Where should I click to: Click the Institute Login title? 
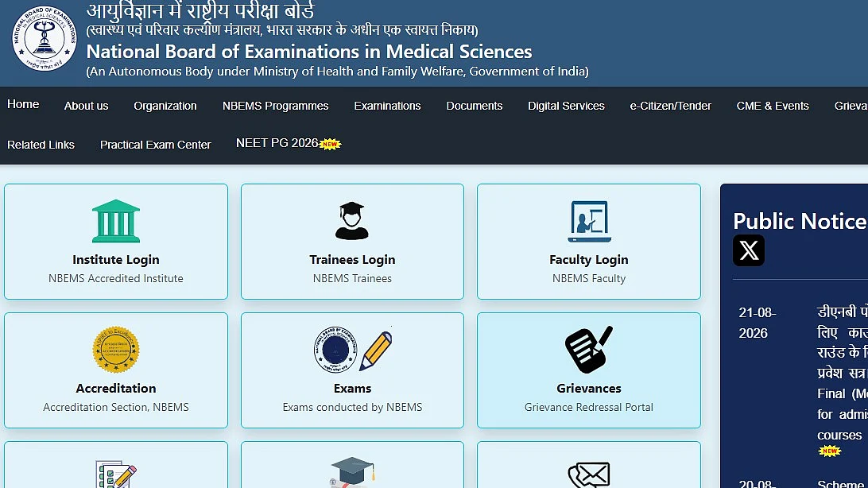click(116, 259)
